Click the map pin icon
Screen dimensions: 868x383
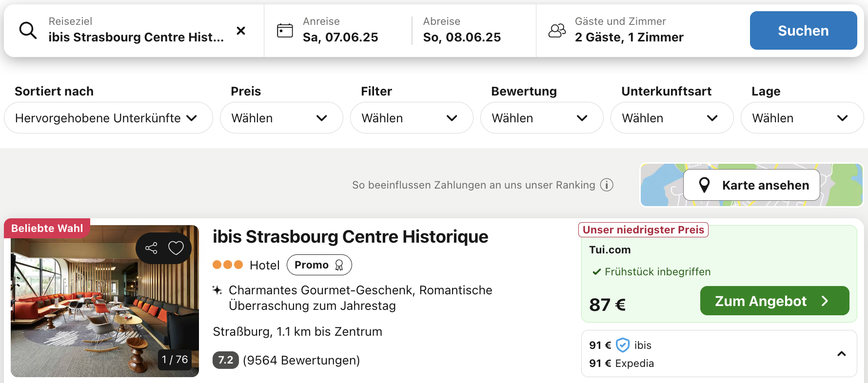(704, 185)
